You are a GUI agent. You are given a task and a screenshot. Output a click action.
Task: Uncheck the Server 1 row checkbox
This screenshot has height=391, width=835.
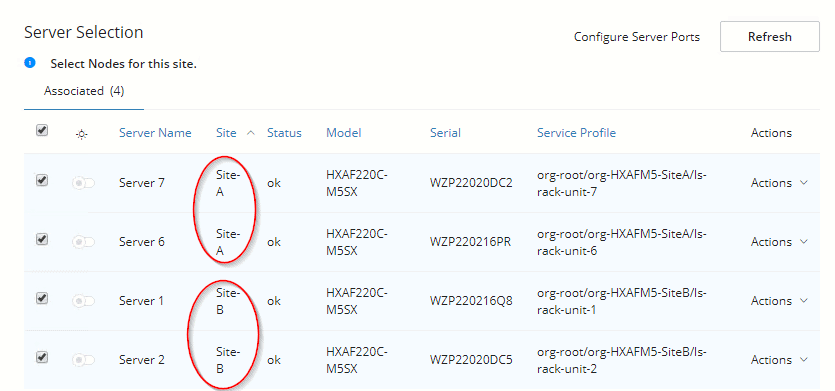pyautogui.click(x=42, y=298)
